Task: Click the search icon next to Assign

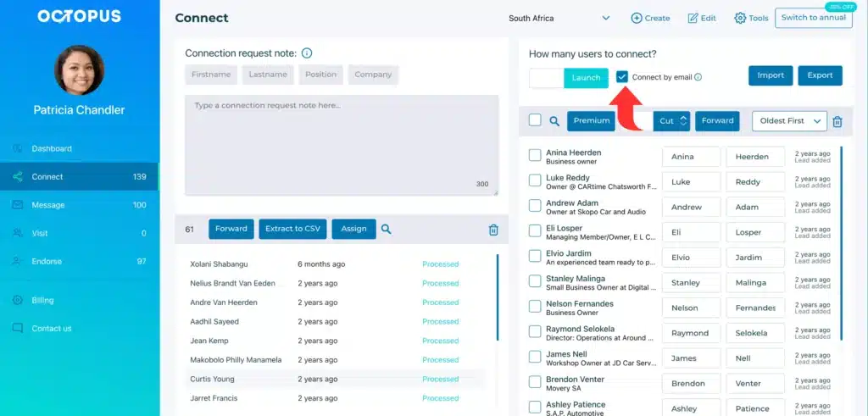Action: point(387,229)
